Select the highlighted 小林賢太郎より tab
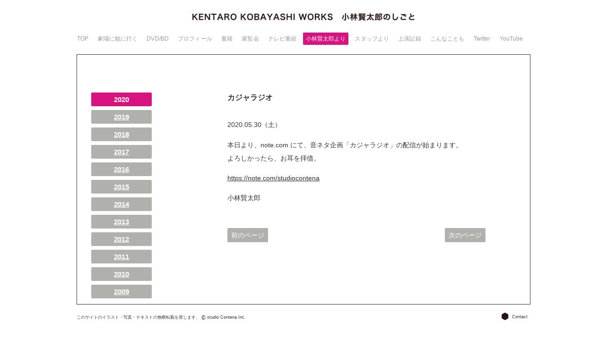Viewport: 607px width, 364px height. click(x=326, y=39)
